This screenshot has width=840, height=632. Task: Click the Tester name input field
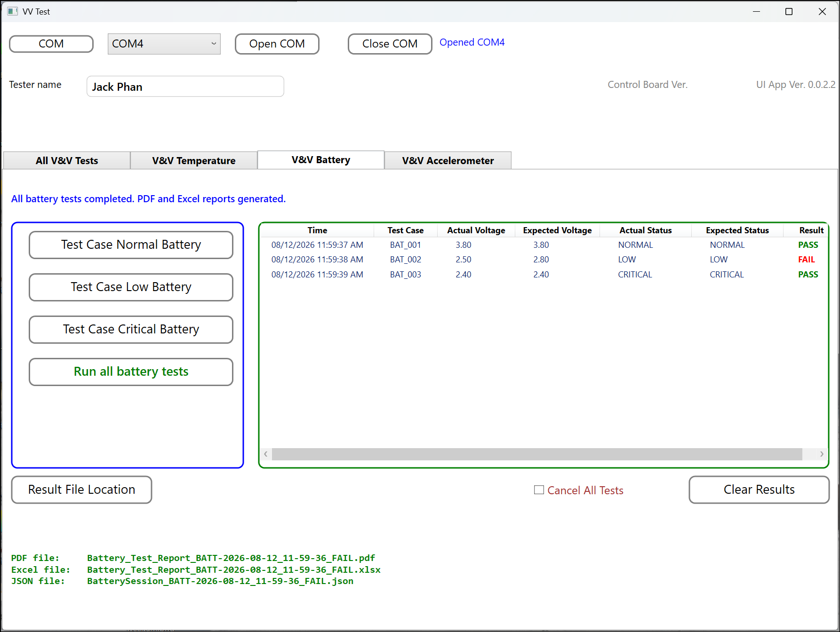coord(185,87)
